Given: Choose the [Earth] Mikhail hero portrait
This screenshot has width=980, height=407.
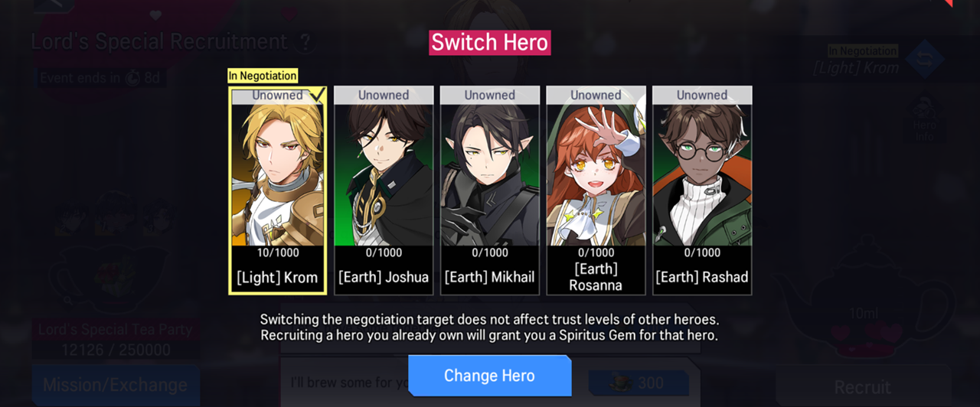Looking at the screenshot, I should pos(489,190).
